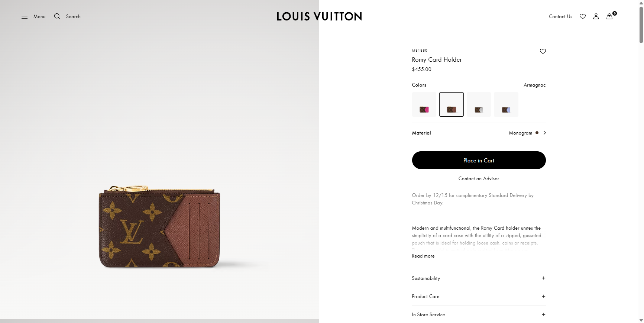Click the Louis Vuitton logo
This screenshot has width=644, height=323.
pyautogui.click(x=319, y=16)
